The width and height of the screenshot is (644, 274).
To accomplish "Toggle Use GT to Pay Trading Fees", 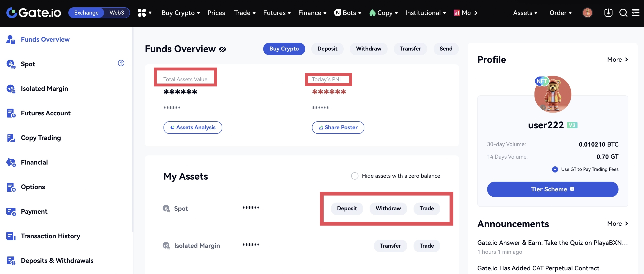I will point(555,169).
